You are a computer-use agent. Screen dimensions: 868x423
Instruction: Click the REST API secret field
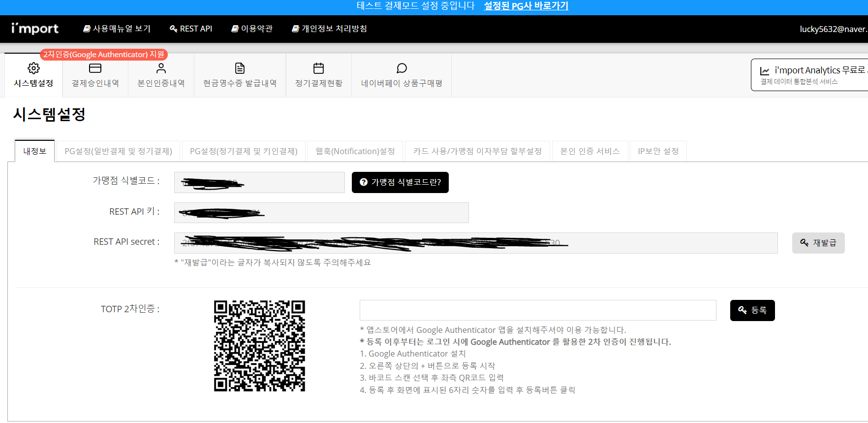(x=476, y=243)
